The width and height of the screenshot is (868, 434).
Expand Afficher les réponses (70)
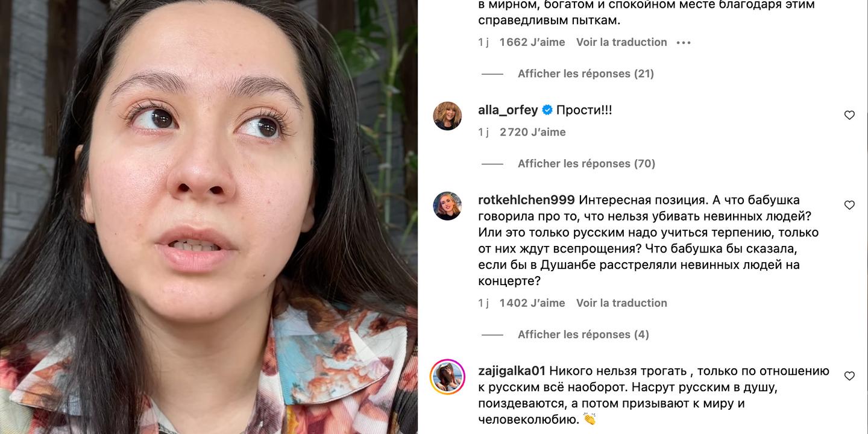click(587, 163)
